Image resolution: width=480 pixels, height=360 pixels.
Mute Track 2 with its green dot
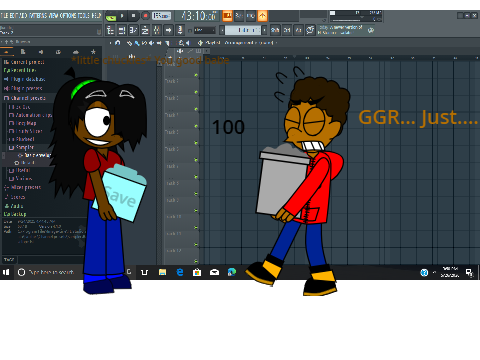click(x=196, y=92)
